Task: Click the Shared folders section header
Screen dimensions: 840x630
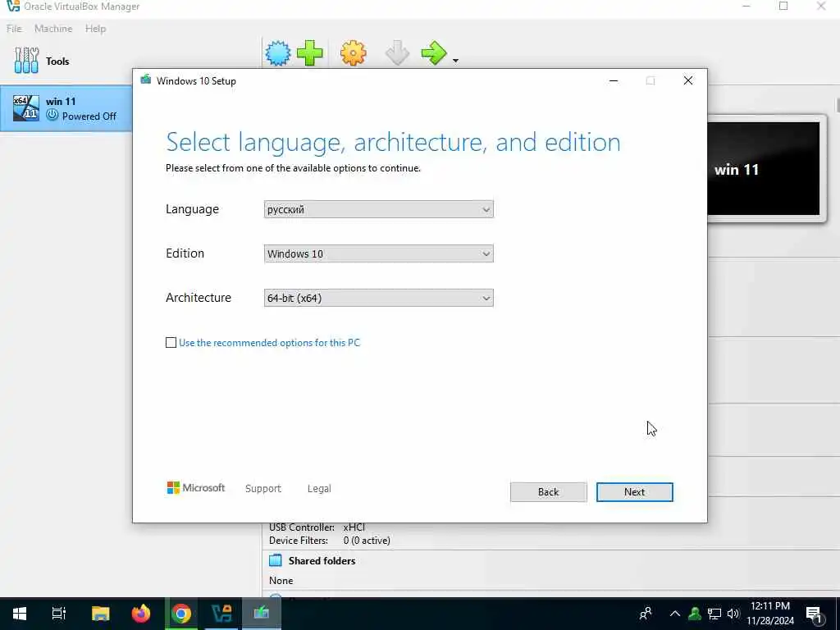Action: coord(322,561)
